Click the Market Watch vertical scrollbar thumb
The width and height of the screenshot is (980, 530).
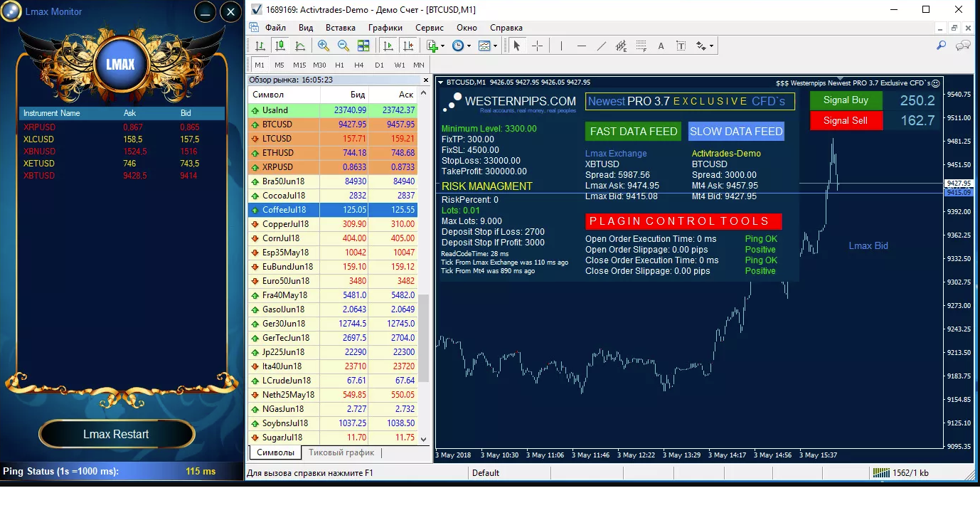424,339
